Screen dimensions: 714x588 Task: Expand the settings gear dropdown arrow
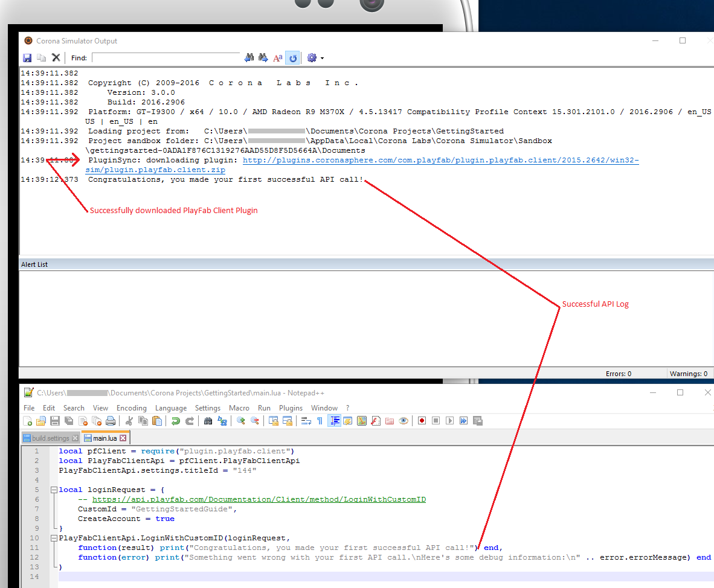(323, 58)
